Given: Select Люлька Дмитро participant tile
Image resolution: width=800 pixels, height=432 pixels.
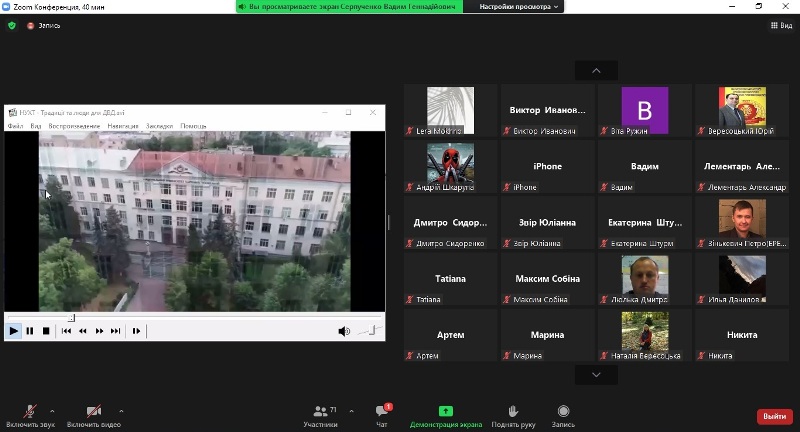Looking at the screenshot, I should pos(645,279).
